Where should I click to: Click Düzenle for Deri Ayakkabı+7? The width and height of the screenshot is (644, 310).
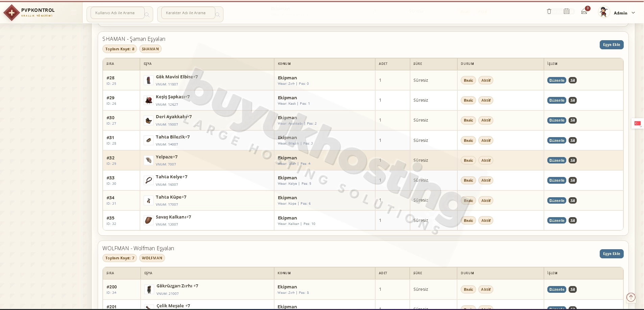pos(556,120)
